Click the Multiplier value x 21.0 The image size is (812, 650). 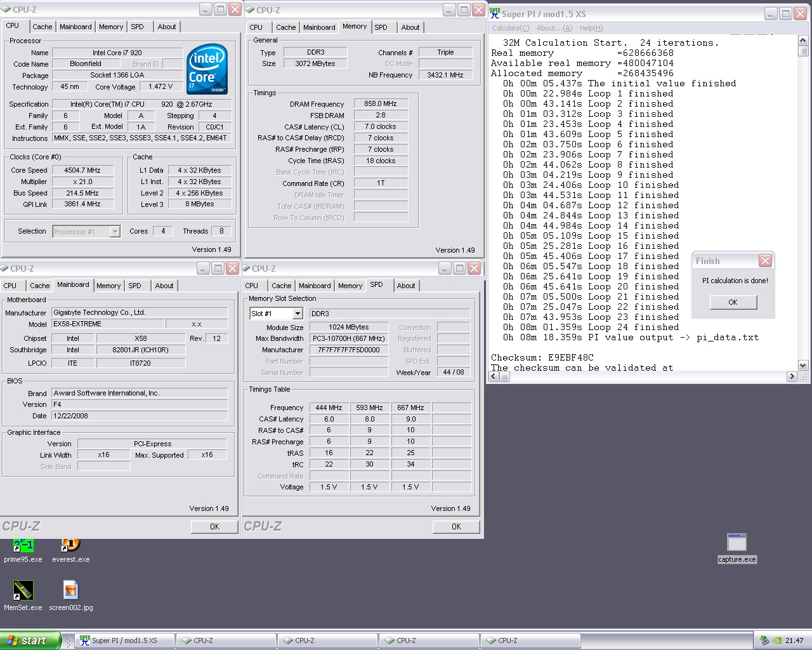coord(82,182)
